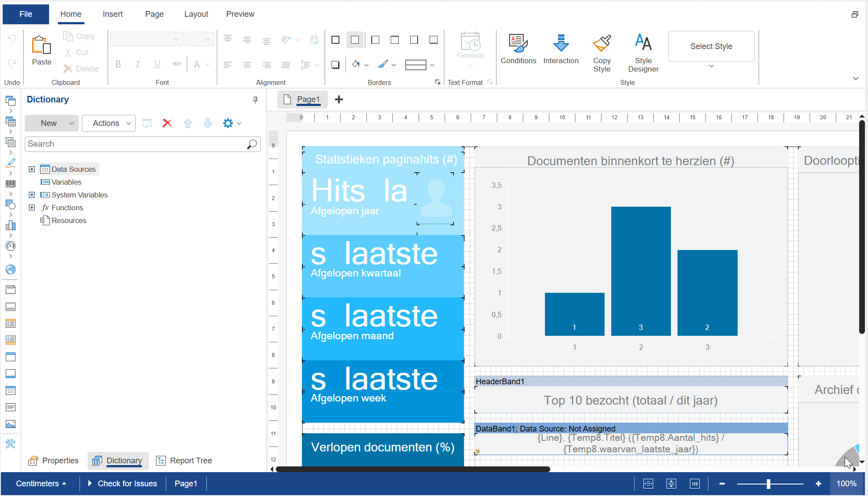
Task: Toggle the word wrap option
Action: (314, 40)
